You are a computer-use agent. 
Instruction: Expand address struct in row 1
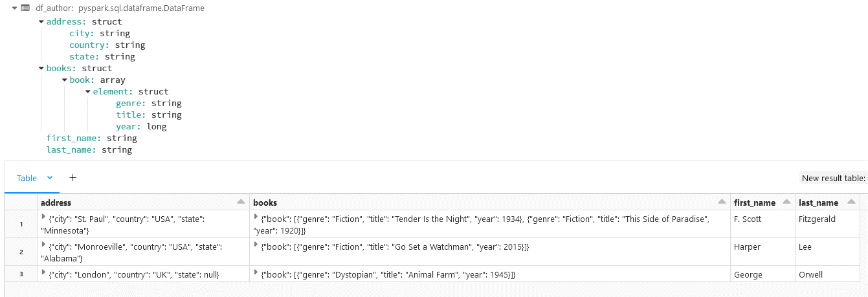(43, 217)
